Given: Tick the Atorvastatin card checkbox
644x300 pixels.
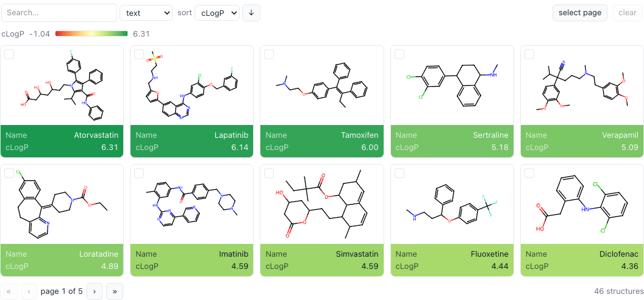Looking at the screenshot, I should 9,54.
